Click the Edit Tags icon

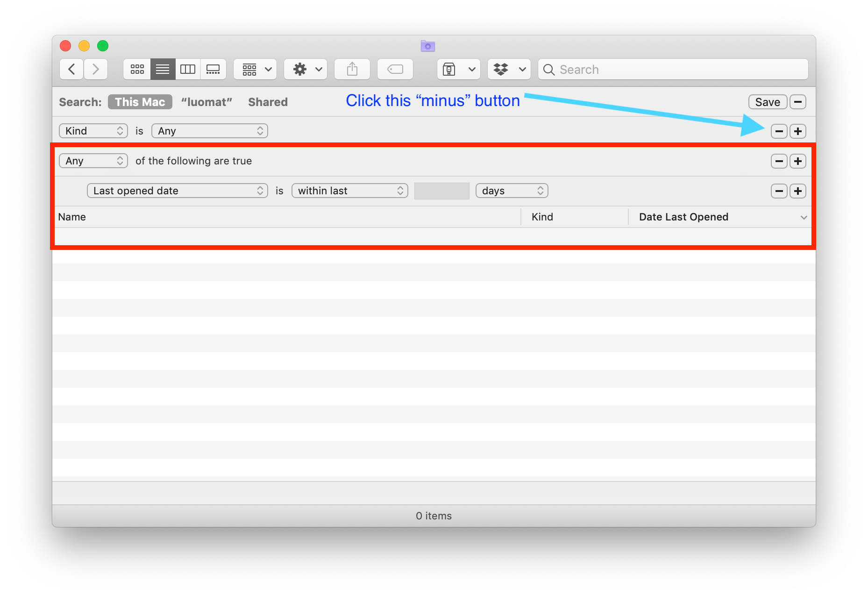click(x=395, y=70)
